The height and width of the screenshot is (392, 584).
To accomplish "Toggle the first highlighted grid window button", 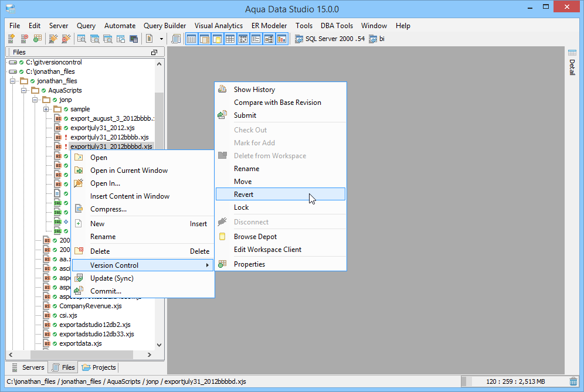I will 191,38.
